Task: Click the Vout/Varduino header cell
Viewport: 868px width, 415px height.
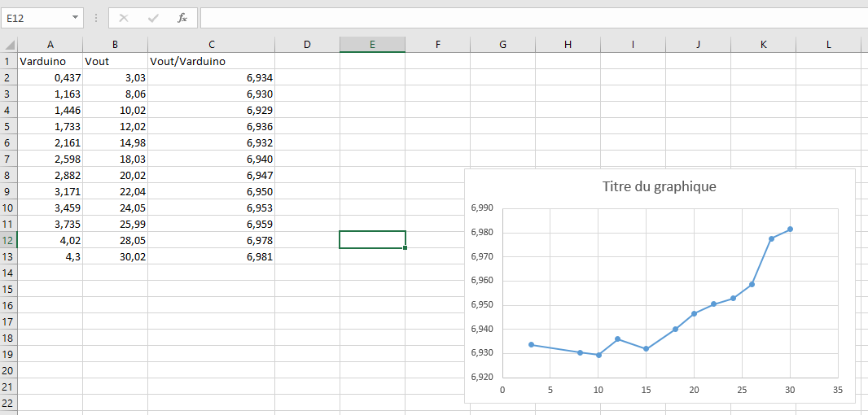Action: coord(212,61)
